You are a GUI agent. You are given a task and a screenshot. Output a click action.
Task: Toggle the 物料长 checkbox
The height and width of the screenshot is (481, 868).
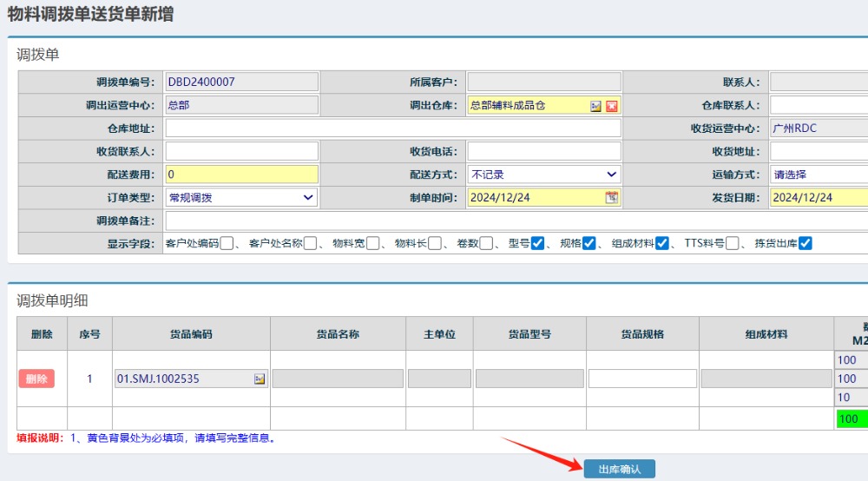434,244
